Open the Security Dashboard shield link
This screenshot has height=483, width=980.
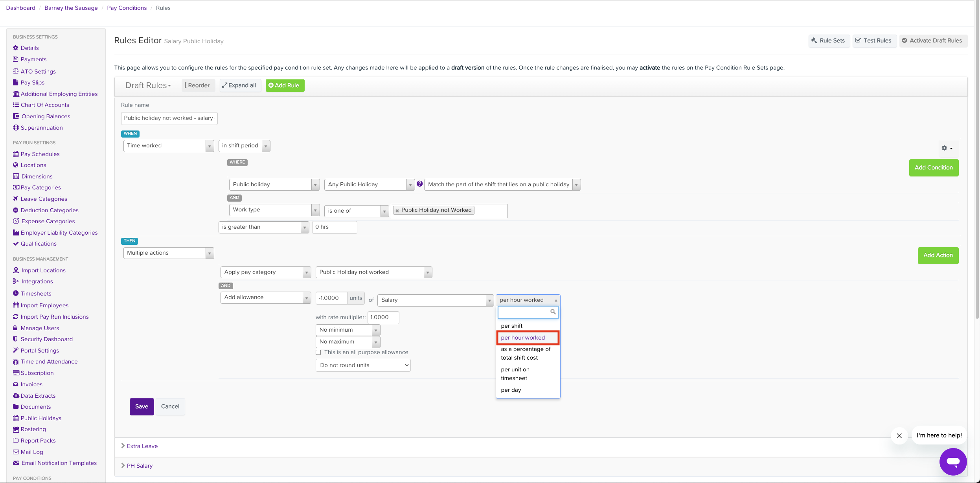(46, 339)
